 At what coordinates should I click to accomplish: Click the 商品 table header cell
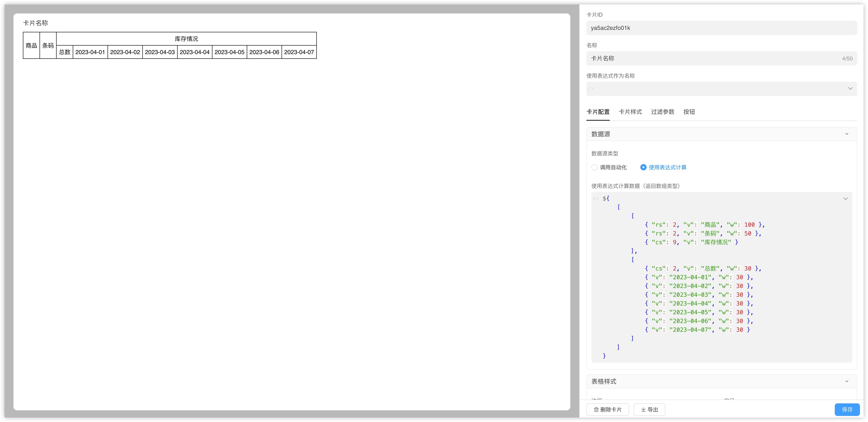click(x=31, y=46)
